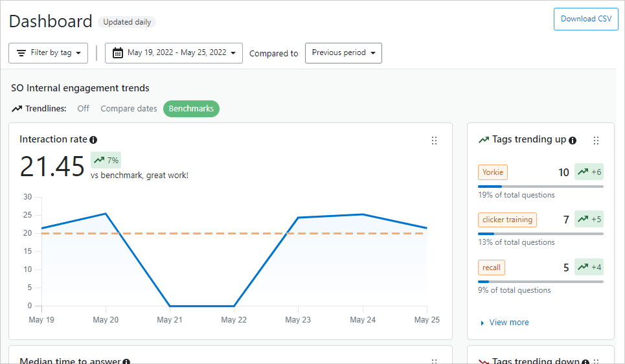Expand the Previous period comparison dropdown

tap(343, 53)
